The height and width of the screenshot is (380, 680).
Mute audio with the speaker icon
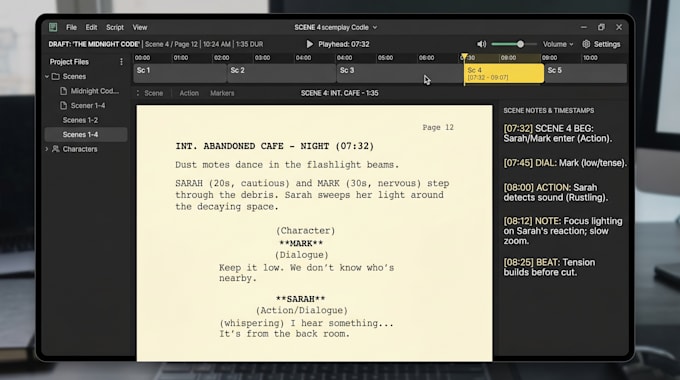[x=481, y=44]
